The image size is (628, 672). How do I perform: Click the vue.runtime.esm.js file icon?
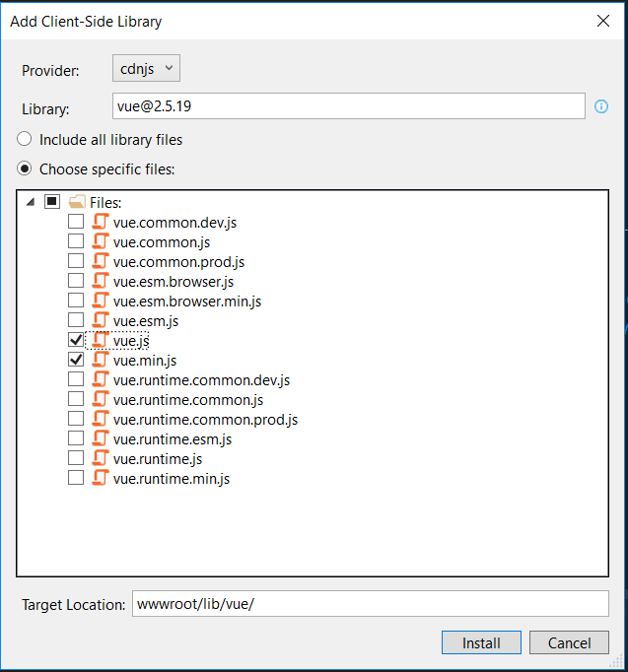pyautogui.click(x=100, y=438)
